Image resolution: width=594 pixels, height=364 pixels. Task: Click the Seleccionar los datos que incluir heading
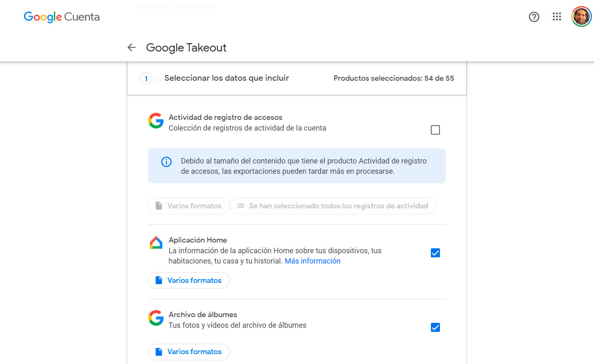click(227, 78)
